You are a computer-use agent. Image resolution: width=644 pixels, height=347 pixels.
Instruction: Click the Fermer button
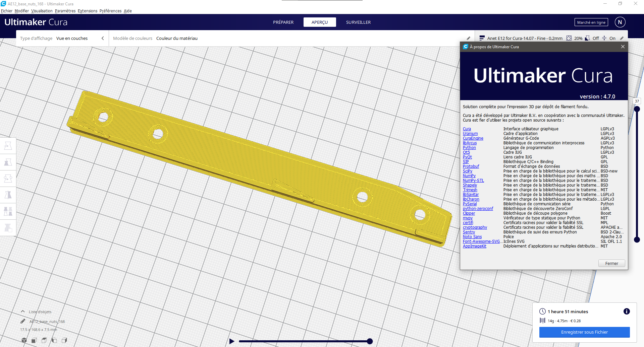coord(611,264)
